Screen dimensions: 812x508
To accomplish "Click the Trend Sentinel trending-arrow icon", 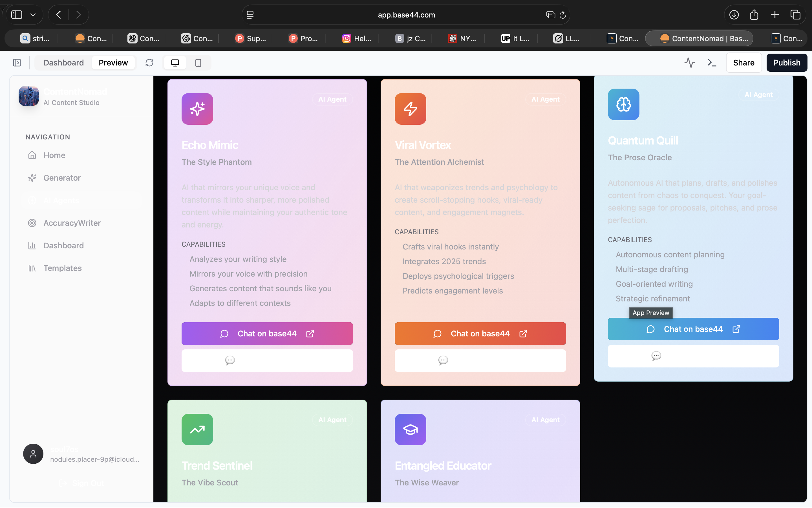I will click(x=197, y=429).
